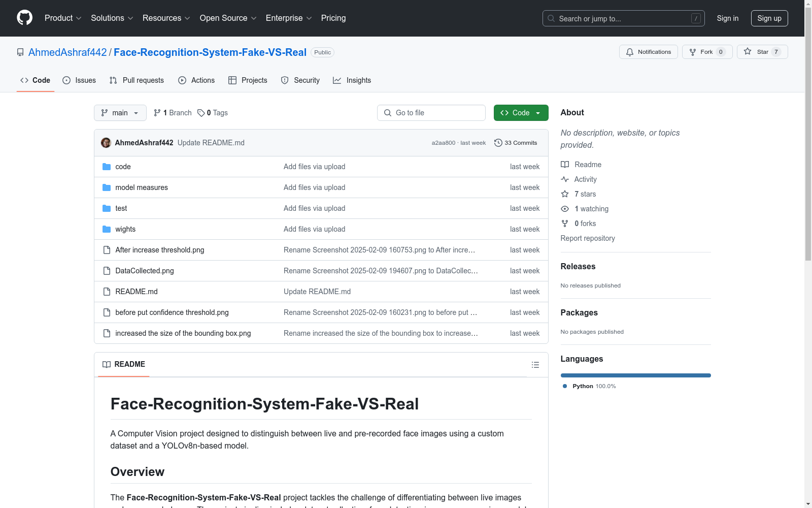
Task: Open the Update README.md commit message in header
Action: coord(211,143)
